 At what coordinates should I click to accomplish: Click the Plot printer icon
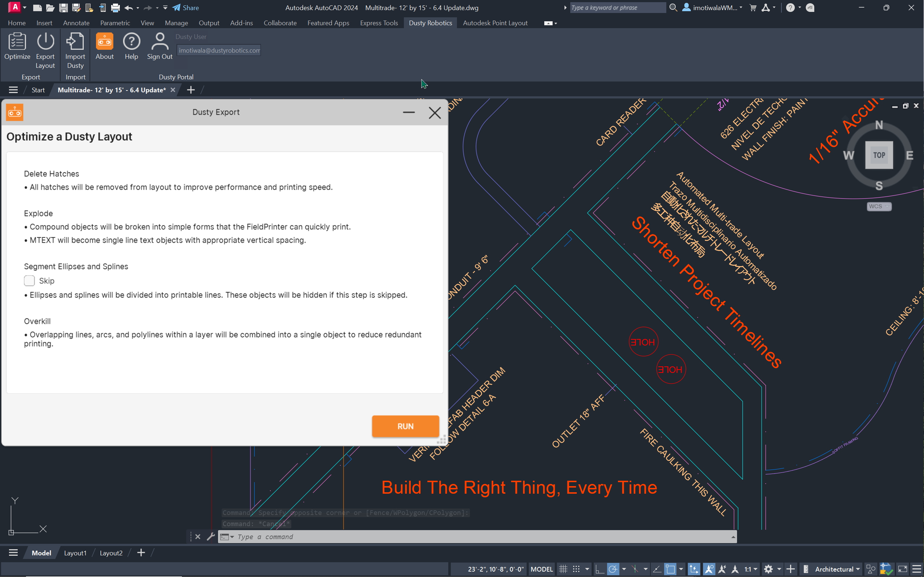pyautogui.click(x=115, y=8)
